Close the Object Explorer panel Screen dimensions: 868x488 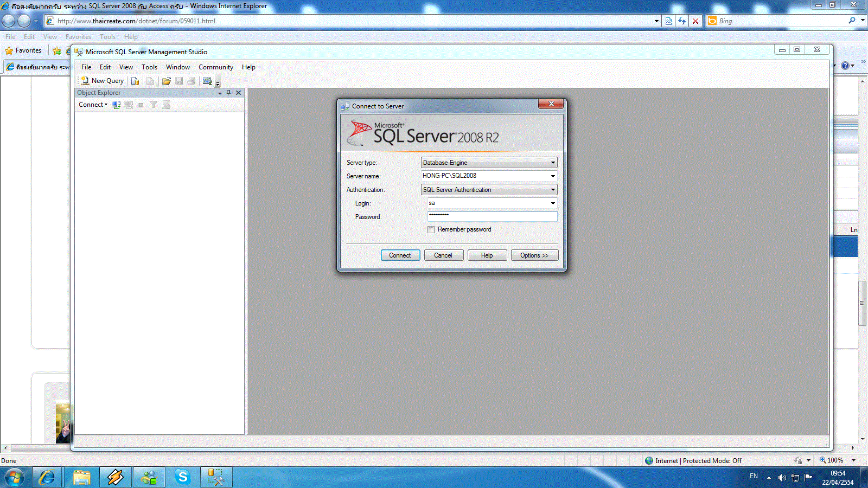point(238,93)
